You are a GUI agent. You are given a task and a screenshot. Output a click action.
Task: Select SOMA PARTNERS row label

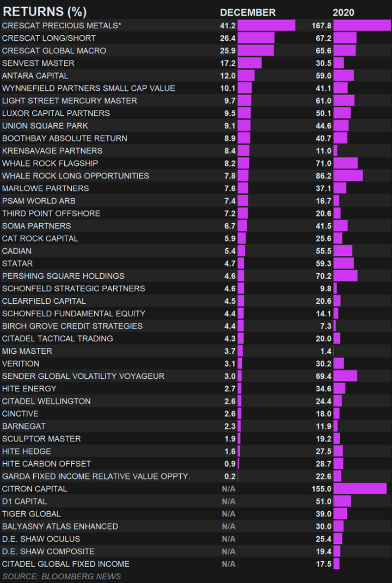36,226
